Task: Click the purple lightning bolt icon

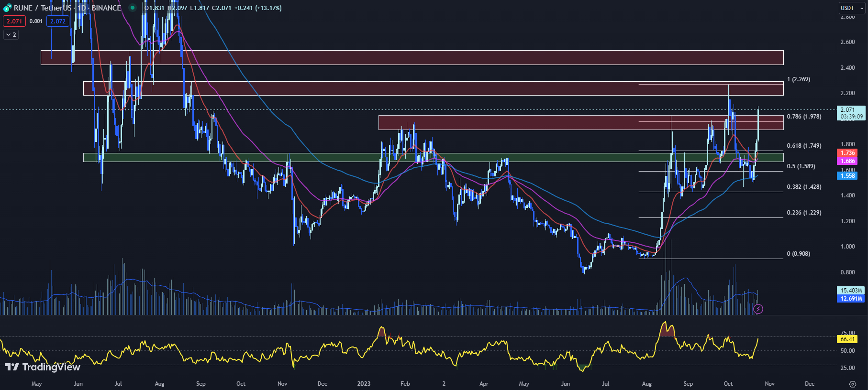Action: coord(758,309)
